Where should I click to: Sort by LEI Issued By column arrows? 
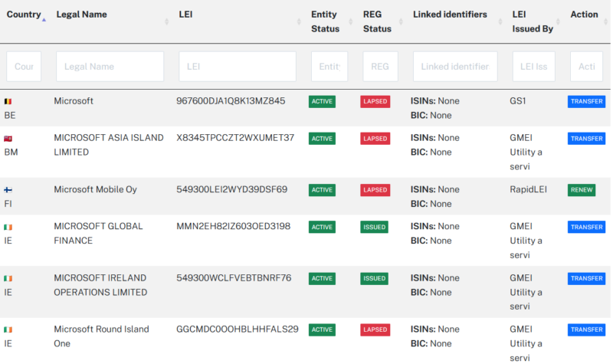point(558,21)
